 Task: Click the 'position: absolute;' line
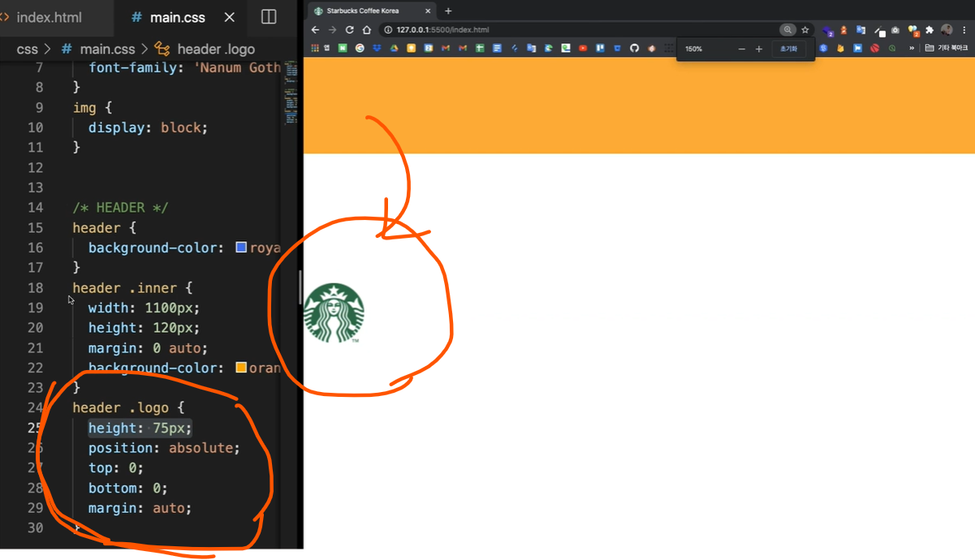[164, 448]
